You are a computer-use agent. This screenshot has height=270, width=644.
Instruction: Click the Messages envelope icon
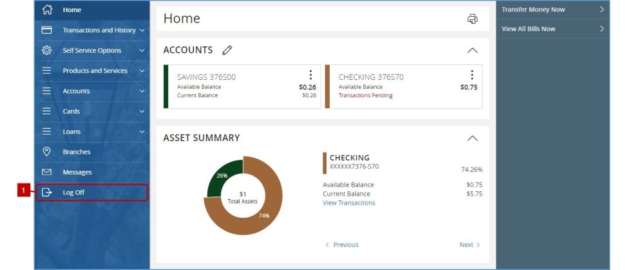click(47, 172)
